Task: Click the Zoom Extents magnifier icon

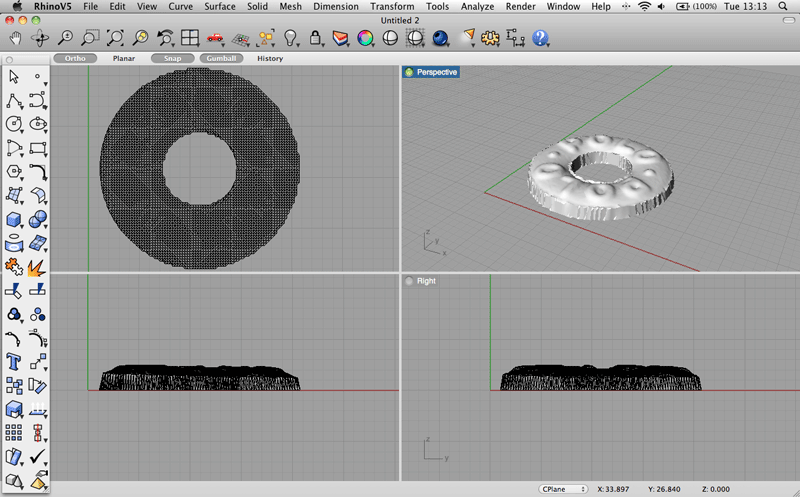Action: [x=115, y=39]
